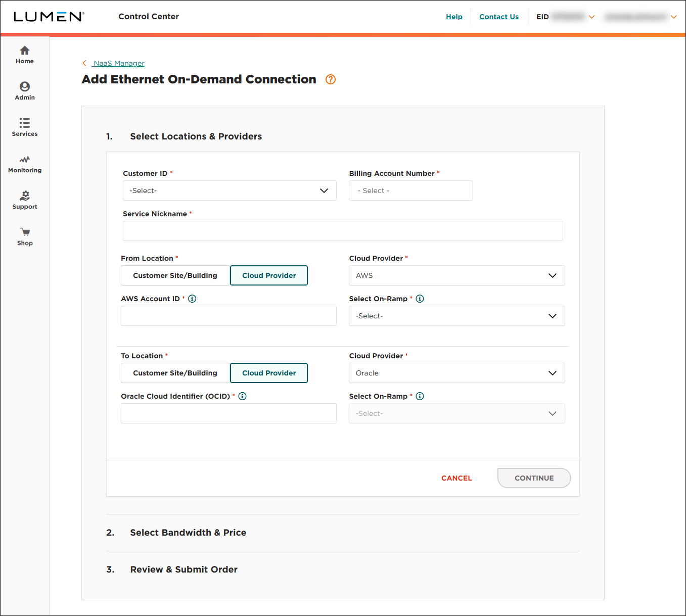Expand step 3 Review & Submit Order
This screenshot has height=616, width=686.
pos(184,570)
